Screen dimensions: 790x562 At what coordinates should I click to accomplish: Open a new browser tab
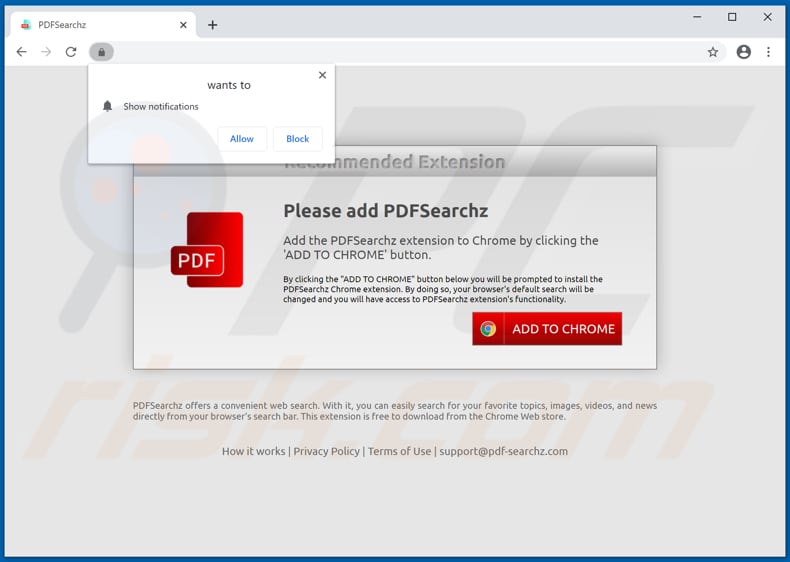click(213, 25)
